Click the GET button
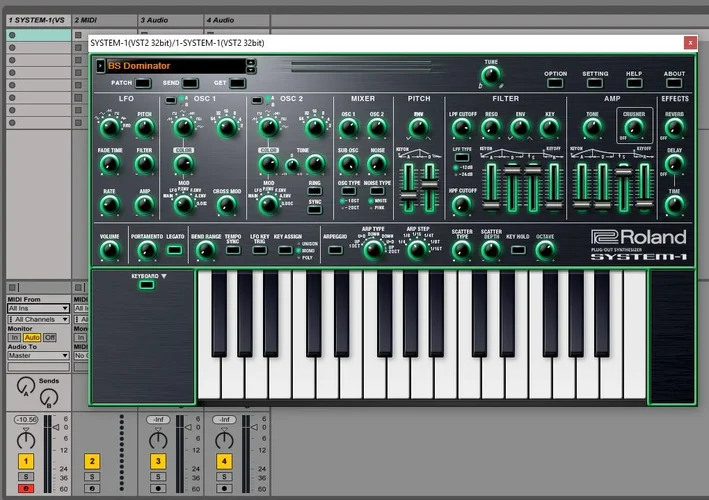 tap(237, 83)
